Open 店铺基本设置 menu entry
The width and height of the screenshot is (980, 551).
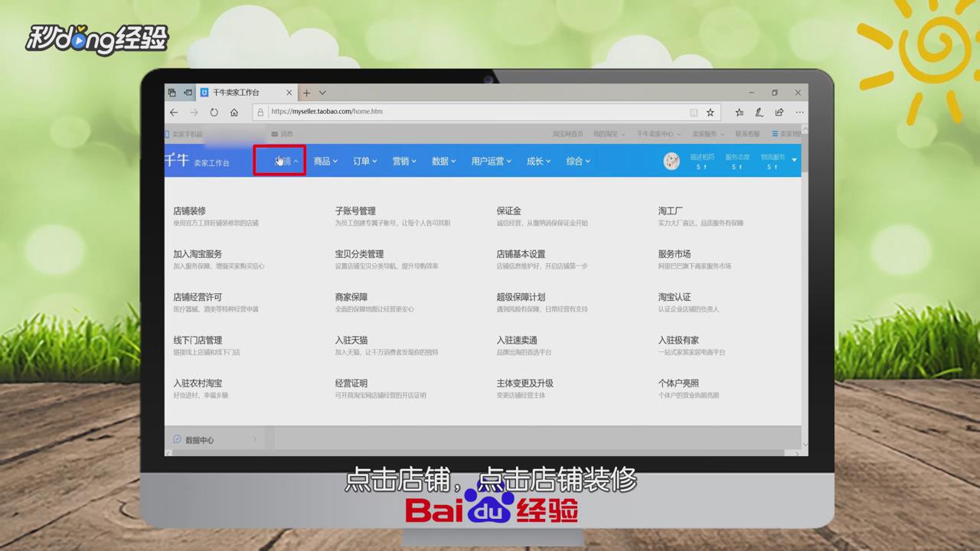[x=521, y=253]
